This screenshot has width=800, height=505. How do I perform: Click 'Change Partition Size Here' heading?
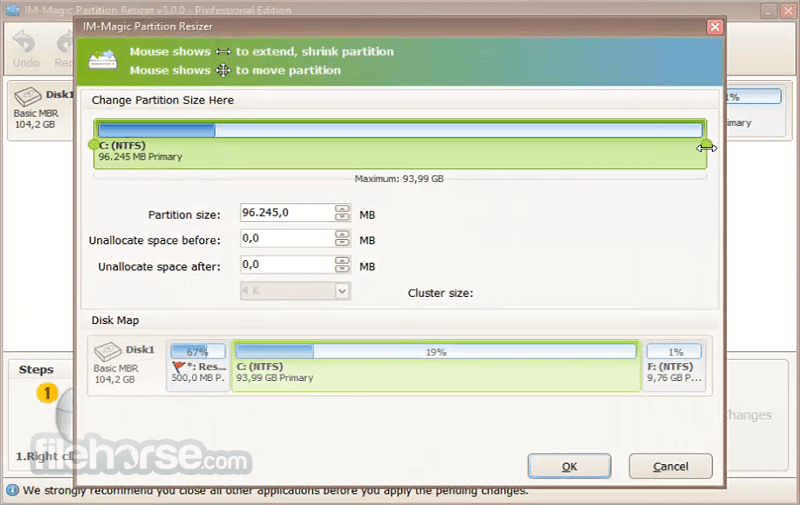(x=163, y=100)
